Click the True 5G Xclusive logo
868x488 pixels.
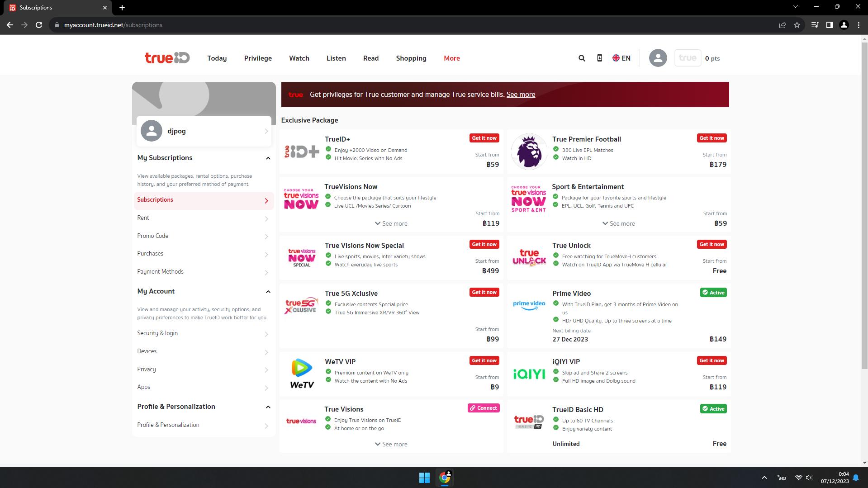point(302,306)
